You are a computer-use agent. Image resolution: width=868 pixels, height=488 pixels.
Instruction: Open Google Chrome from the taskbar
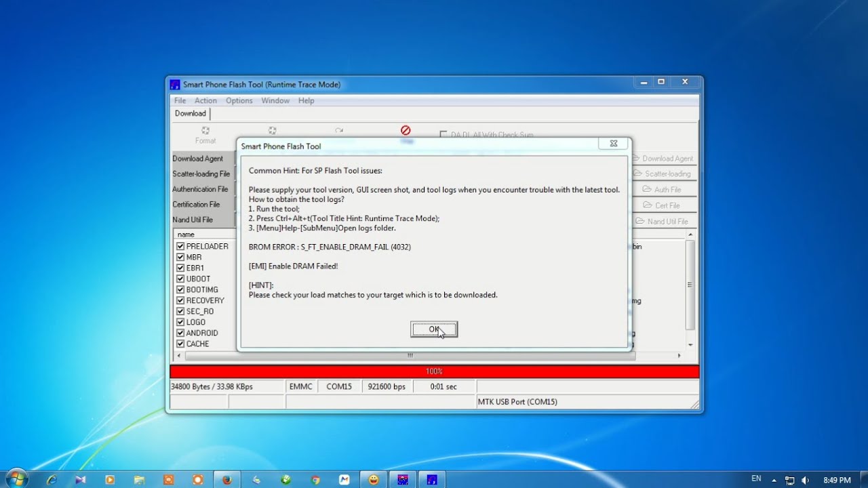315,479
